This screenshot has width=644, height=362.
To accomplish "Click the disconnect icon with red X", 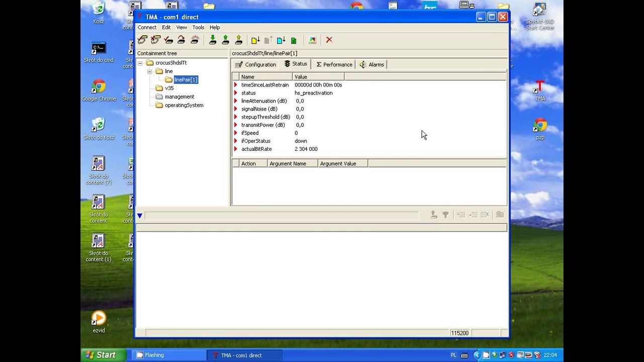I will pyautogui.click(x=155, y=40).
